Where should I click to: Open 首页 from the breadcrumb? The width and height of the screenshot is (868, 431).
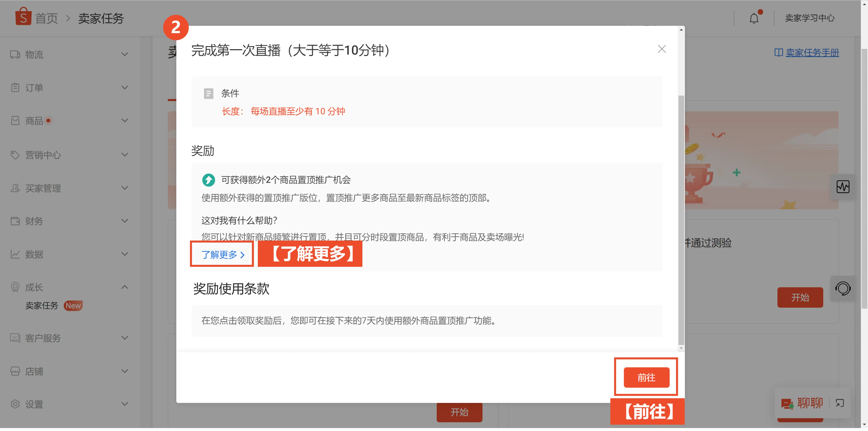(x=47, y=18)
